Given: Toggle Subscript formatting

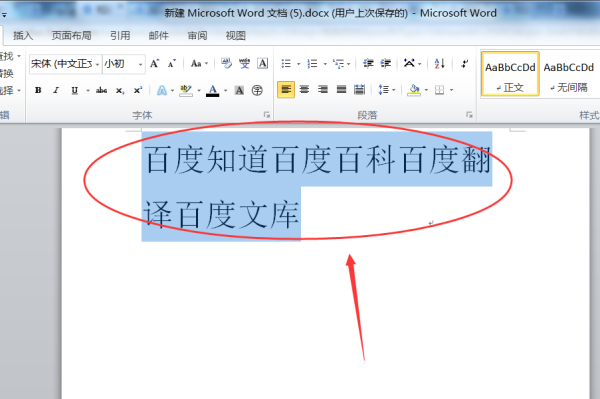Looking at the screenshot, I should tap(120, 90).
